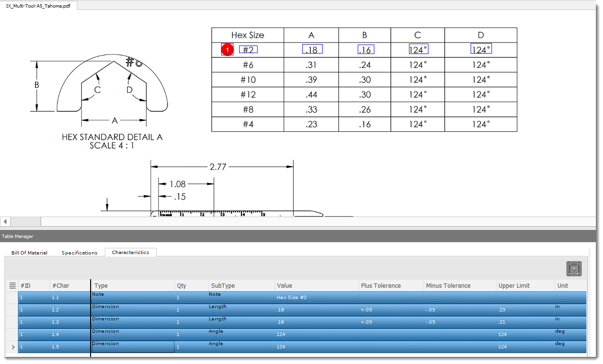Click the empty Type cell in row 1.5
Viewport: 603px width, 364px height.
(x=133, y=346)
